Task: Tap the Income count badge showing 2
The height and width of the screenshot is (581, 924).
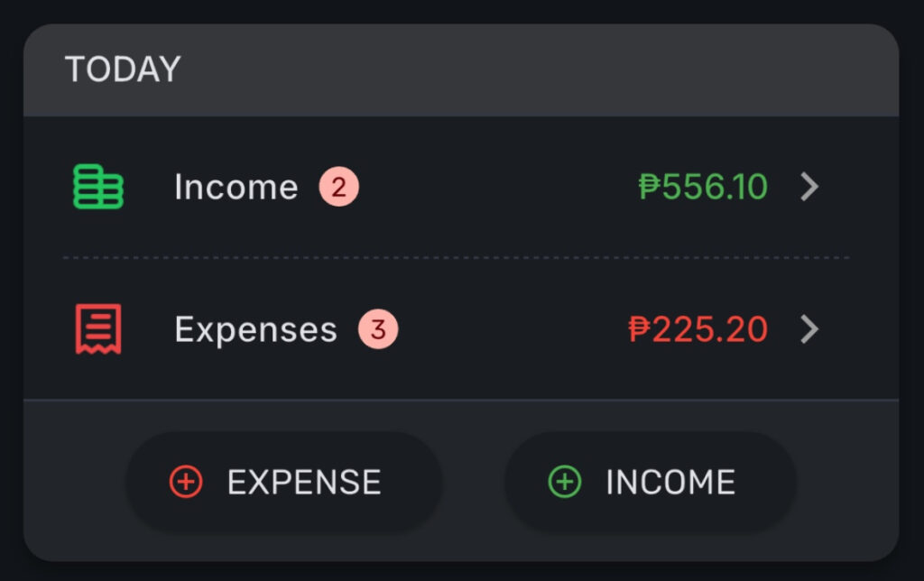Action: (x=338, y=188)
